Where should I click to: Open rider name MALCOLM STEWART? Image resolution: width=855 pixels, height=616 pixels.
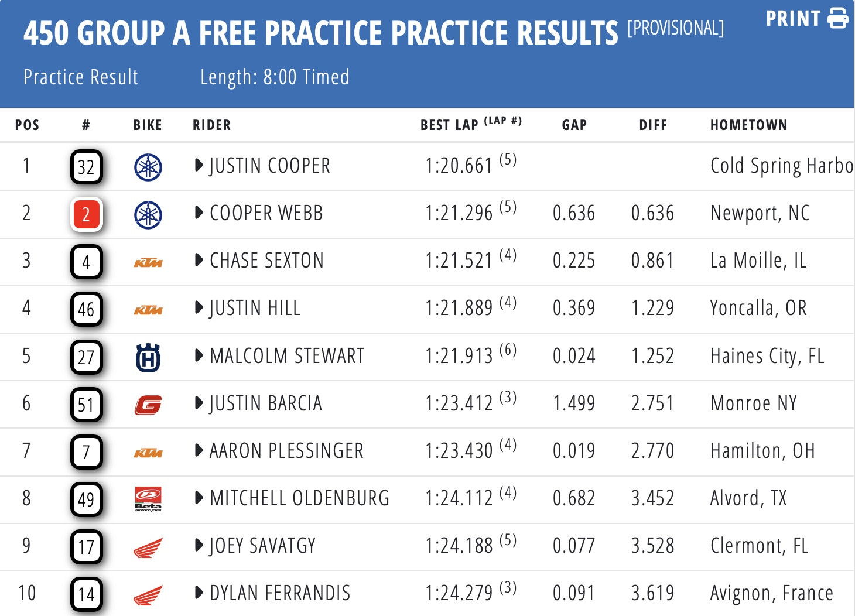pos(287,356)
